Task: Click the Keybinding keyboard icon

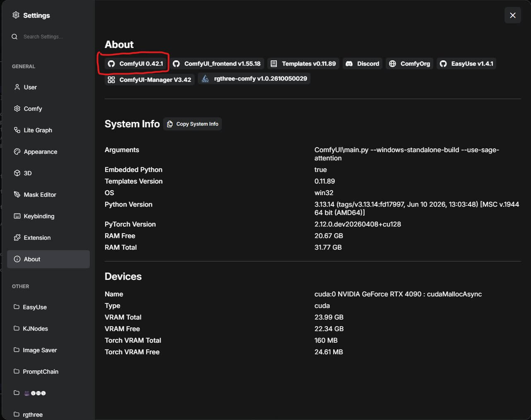Action: click(x=17, y=216)
